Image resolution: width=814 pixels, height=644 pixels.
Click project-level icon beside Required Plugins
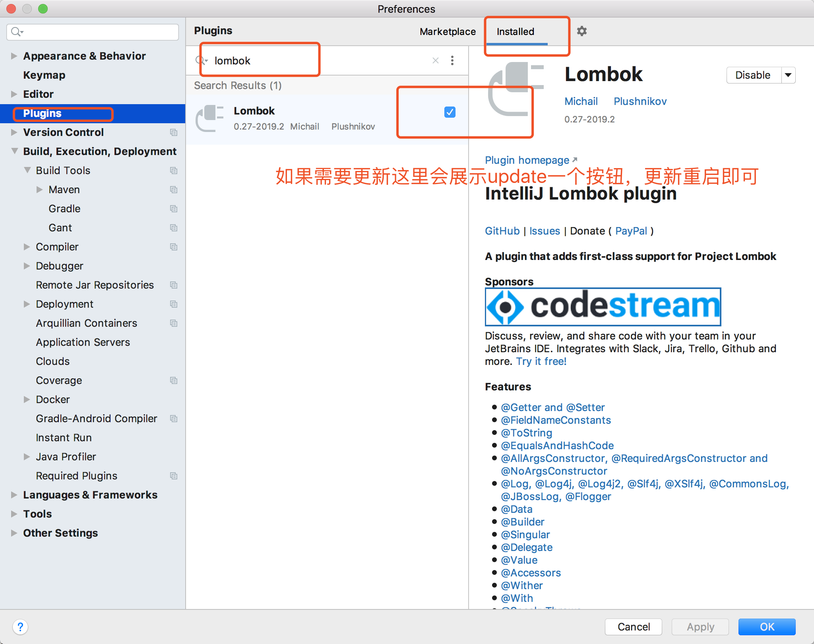(x=174, y=476)
